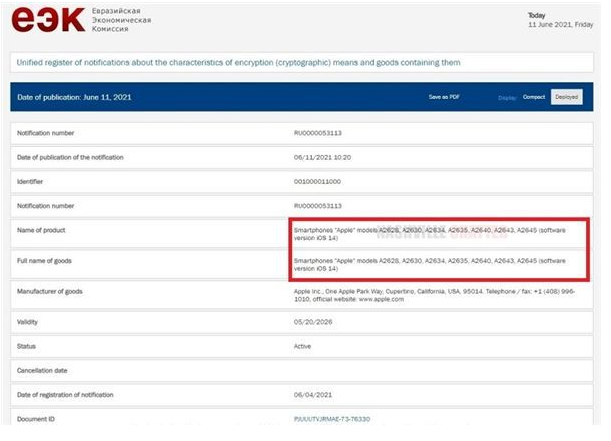Screen dimensions: 611x441
Task: Select the Deployed display mode button
Action: point(567,97)
